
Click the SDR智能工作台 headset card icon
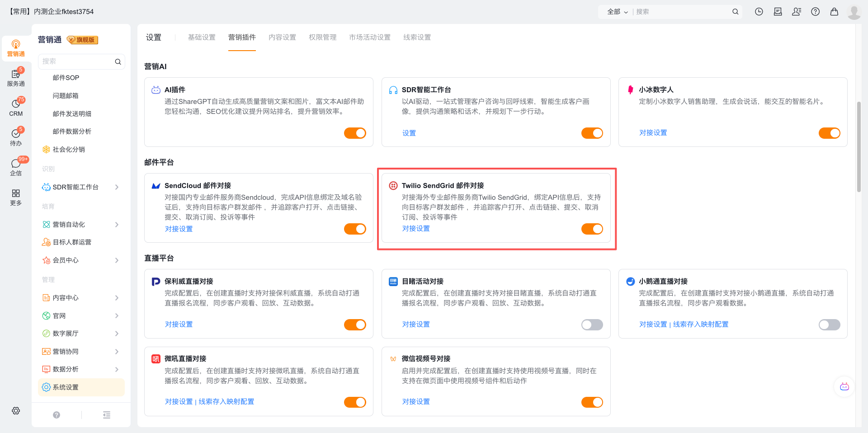click(393, 90)
